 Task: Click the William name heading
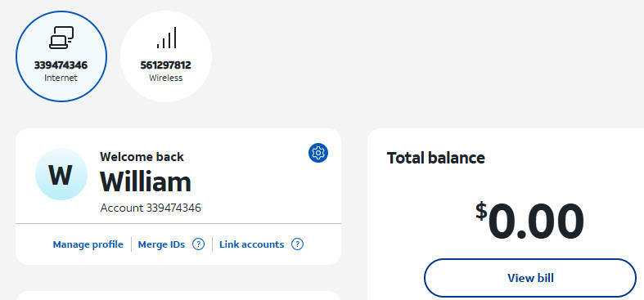[x=146, y=181]
